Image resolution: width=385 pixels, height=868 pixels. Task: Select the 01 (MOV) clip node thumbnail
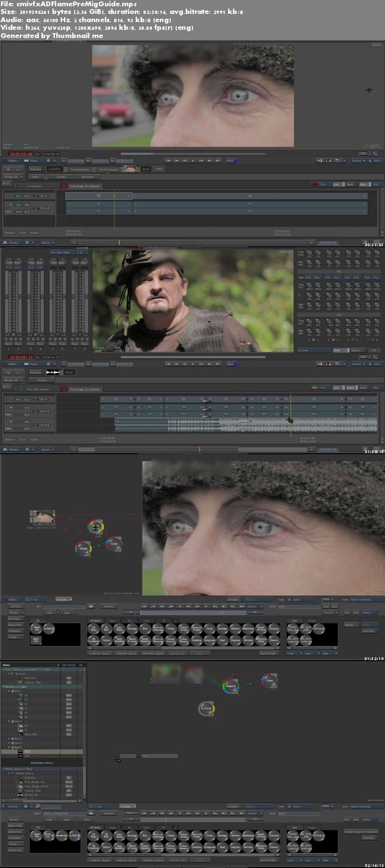tap(42, 517)
